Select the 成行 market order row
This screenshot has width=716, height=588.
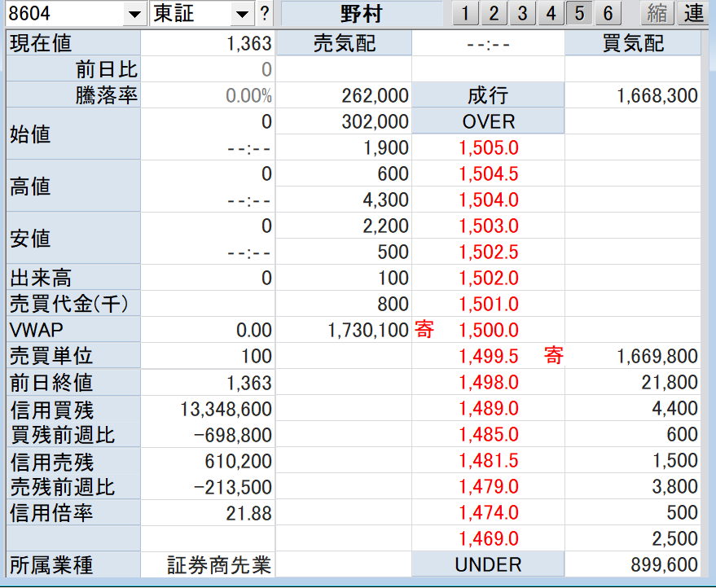point(488,96)
